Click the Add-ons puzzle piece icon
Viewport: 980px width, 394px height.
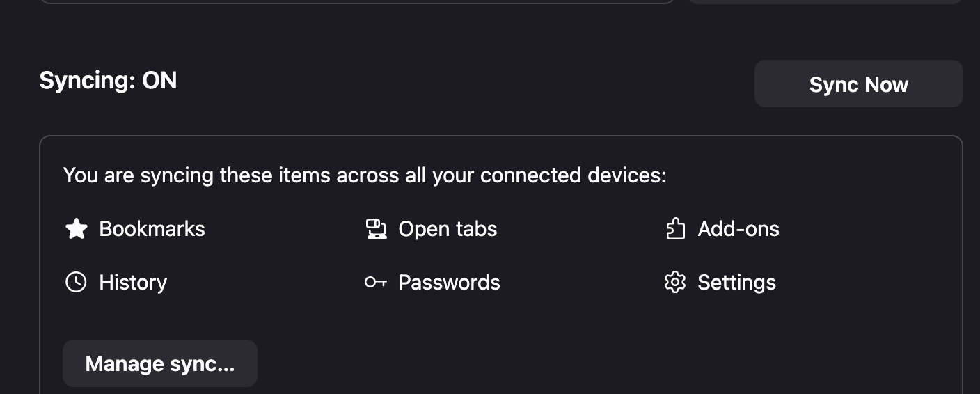(675, 229)
